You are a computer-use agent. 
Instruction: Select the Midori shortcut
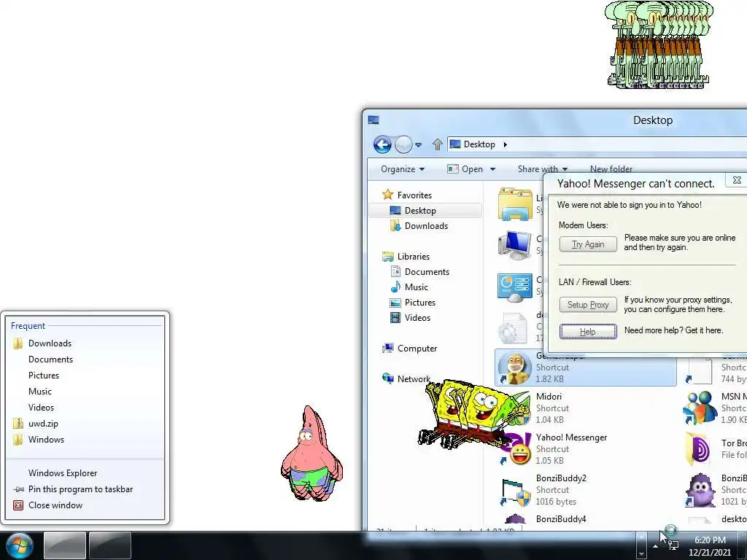[549, 397]
